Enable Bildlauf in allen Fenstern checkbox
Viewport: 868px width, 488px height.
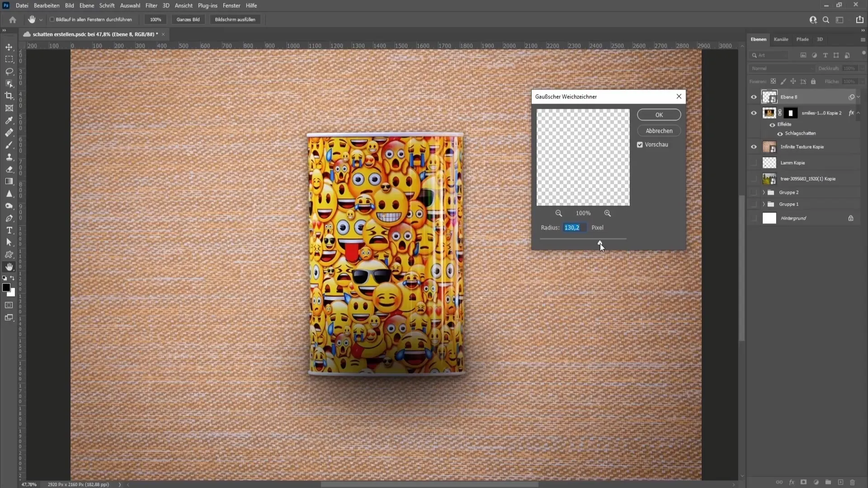point(52,19)
